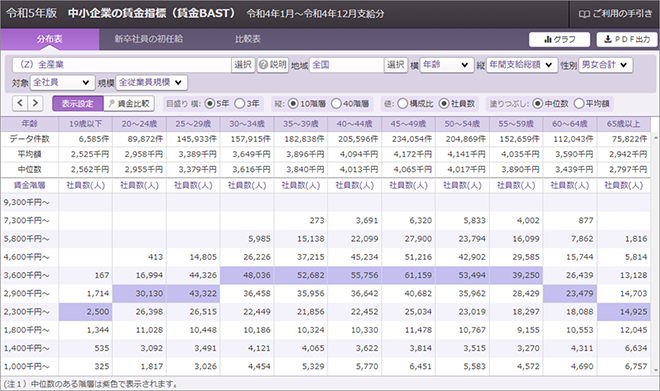Go to next page with right arrow
The image size is (660, 391).
[35, 103]
